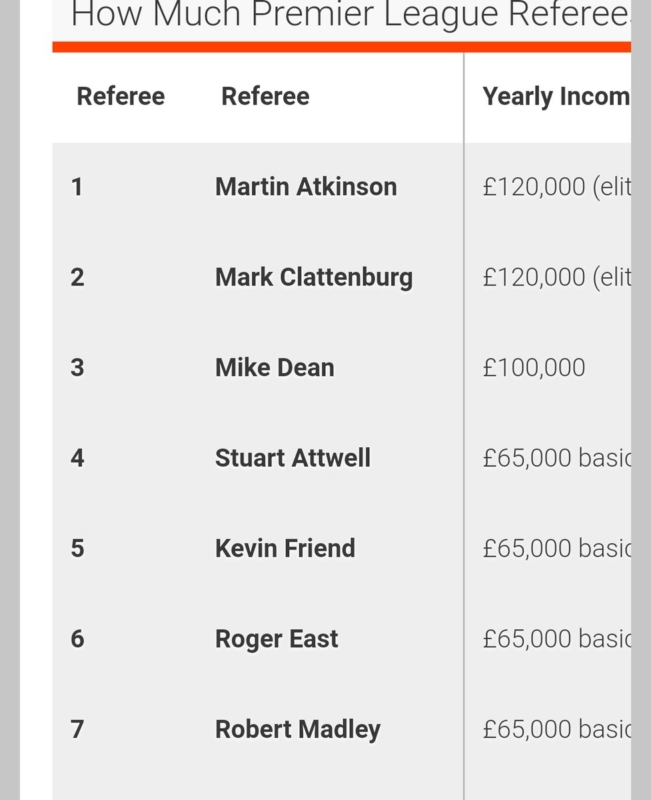The image size is (651, 800).
Task: Click the Martin Atkinson referee name
Action: 306,186
